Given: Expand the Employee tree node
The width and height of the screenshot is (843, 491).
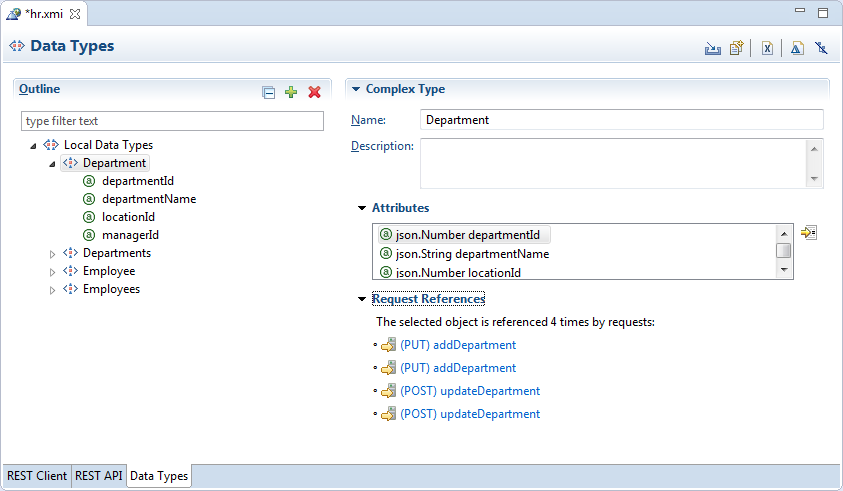Looking at the screenshot, I should (x=52, y=272).
